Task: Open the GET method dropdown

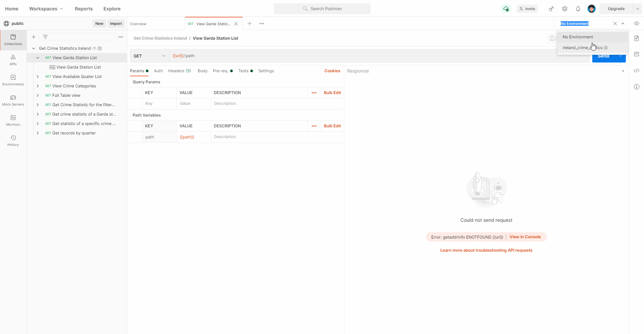Action: [x=149, y=56]
